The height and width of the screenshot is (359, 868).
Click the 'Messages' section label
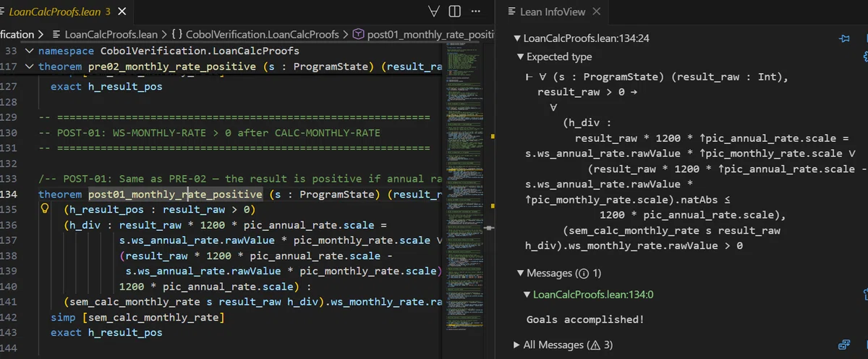click(x=548, y=274)
